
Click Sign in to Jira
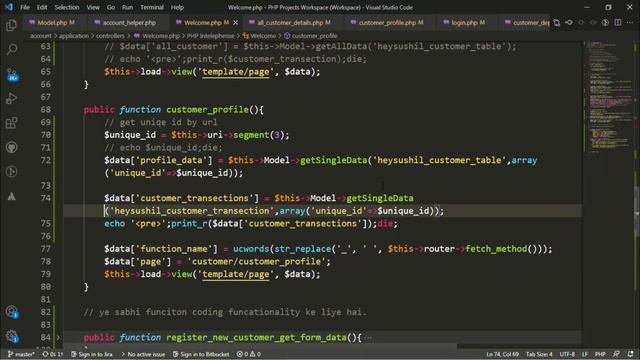(92, 354)
